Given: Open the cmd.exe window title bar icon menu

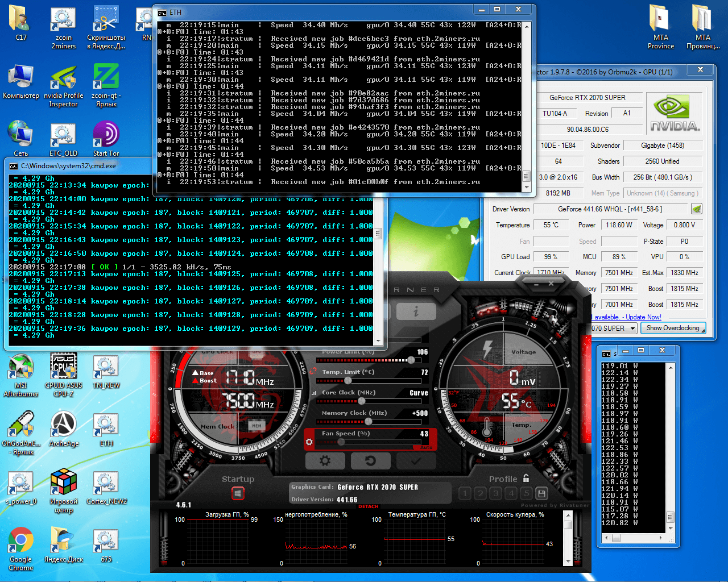Looking at the screenshot, I should point(14,166).
